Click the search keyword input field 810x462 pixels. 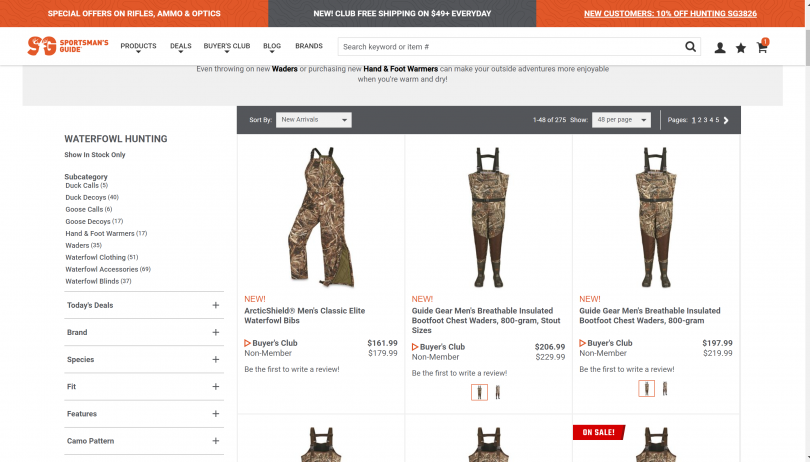(x=511, y=47)
